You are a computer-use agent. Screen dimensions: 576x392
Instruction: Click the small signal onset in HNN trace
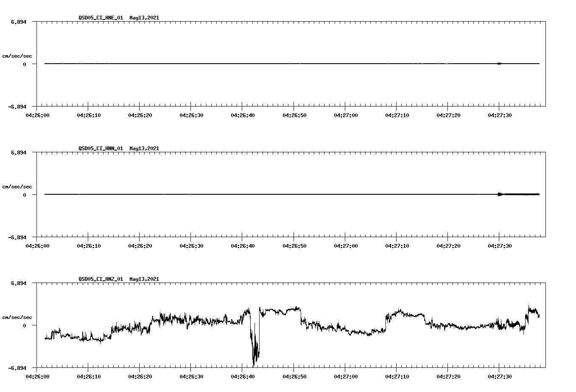pyautogui.click(x=501, y=194)
